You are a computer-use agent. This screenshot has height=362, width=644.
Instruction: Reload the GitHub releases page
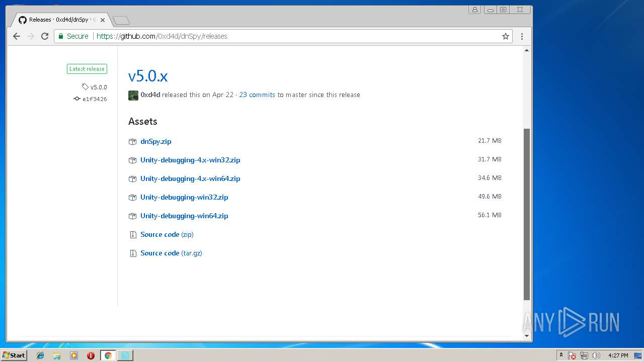pos(45,36)
